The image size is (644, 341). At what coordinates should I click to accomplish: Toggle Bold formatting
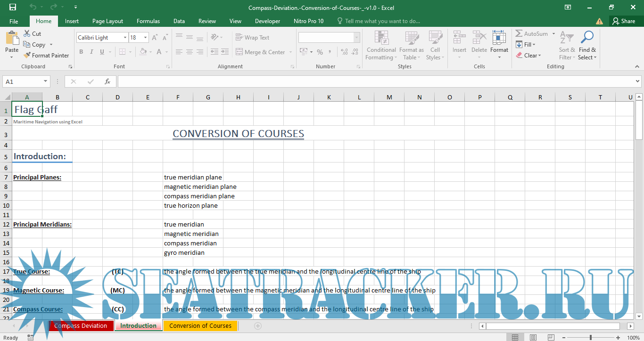pyautogui.click(x=81, y=52)
